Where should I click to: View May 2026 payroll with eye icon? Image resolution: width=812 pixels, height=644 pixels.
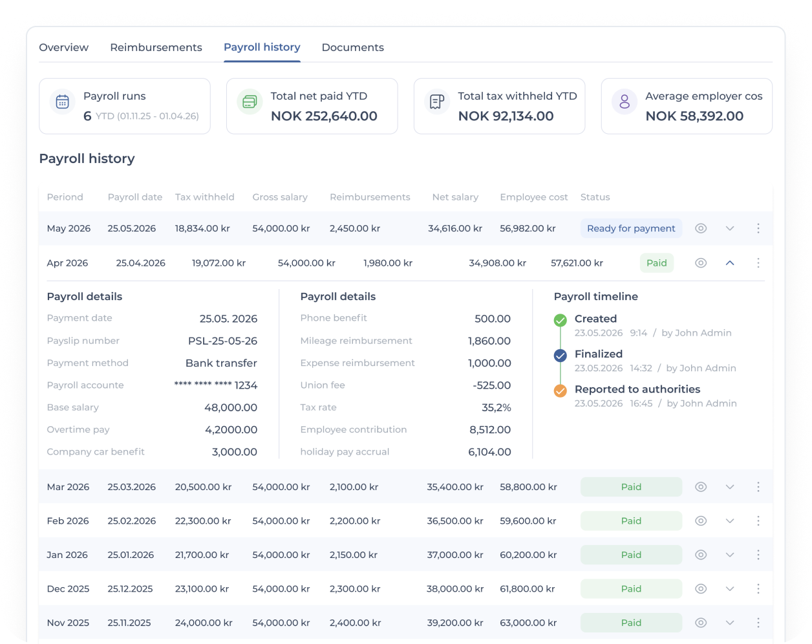(x=701, y=228)
